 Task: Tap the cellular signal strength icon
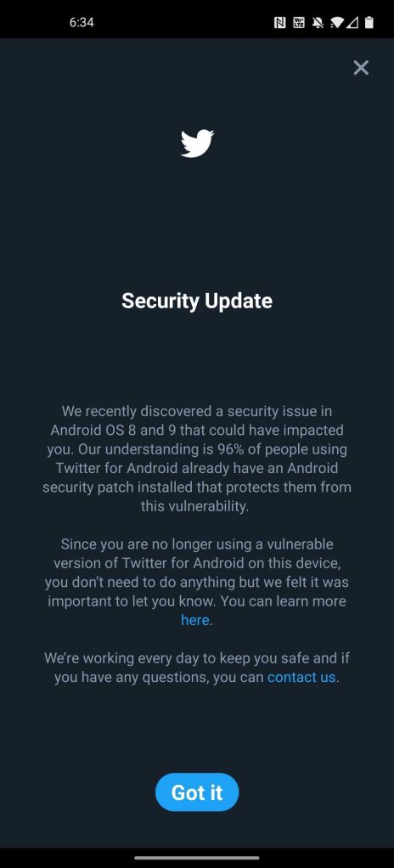click(x=352, y=23)
